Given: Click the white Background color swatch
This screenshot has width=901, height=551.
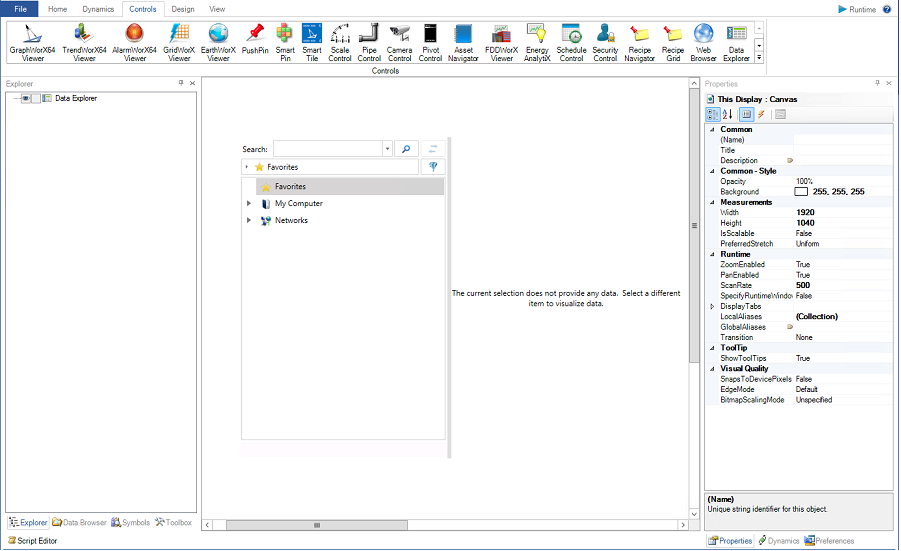Looking at the screenshot, I should pos(801,191).
